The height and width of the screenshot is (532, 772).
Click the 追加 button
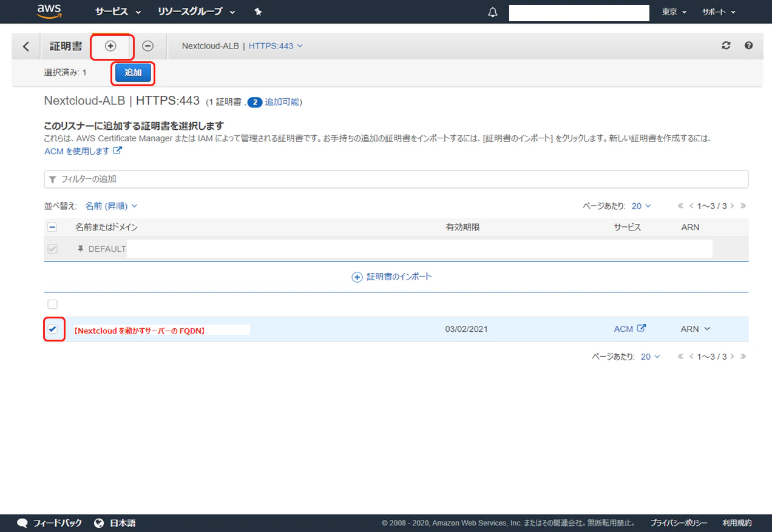coord(133,73)
